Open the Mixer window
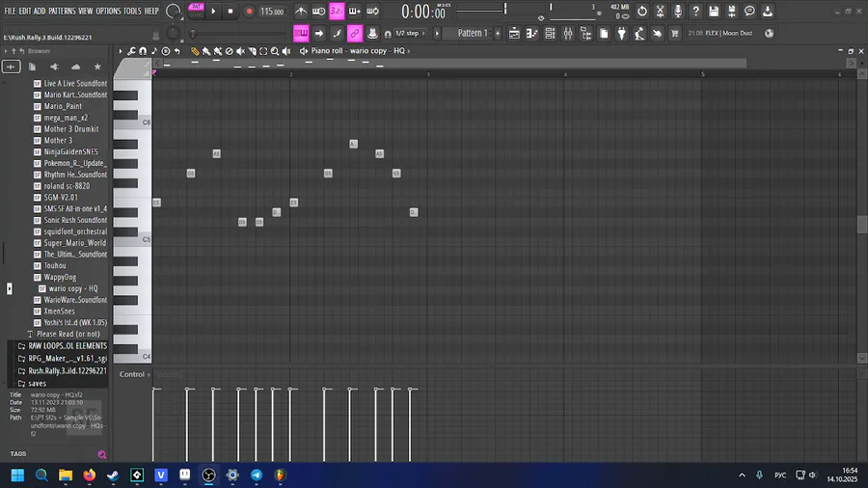The image size is (868, 488). pyautogui.click(x=568, y=33)
